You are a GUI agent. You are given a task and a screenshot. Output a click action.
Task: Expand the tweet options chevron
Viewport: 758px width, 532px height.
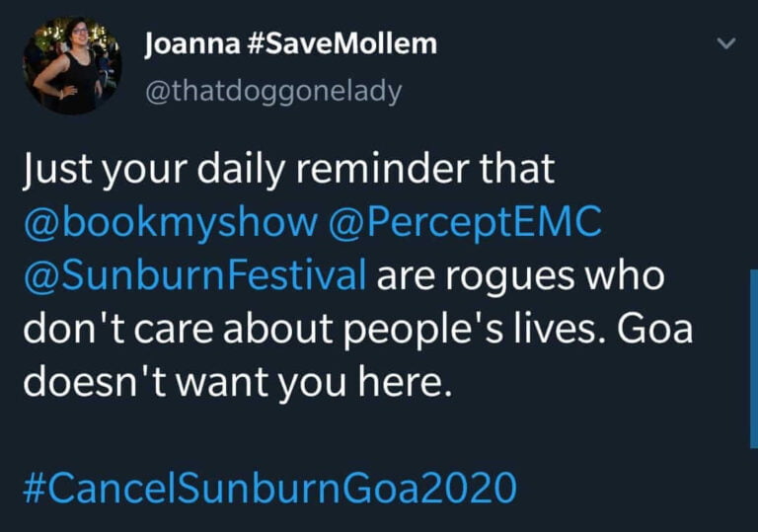[725, 44]
